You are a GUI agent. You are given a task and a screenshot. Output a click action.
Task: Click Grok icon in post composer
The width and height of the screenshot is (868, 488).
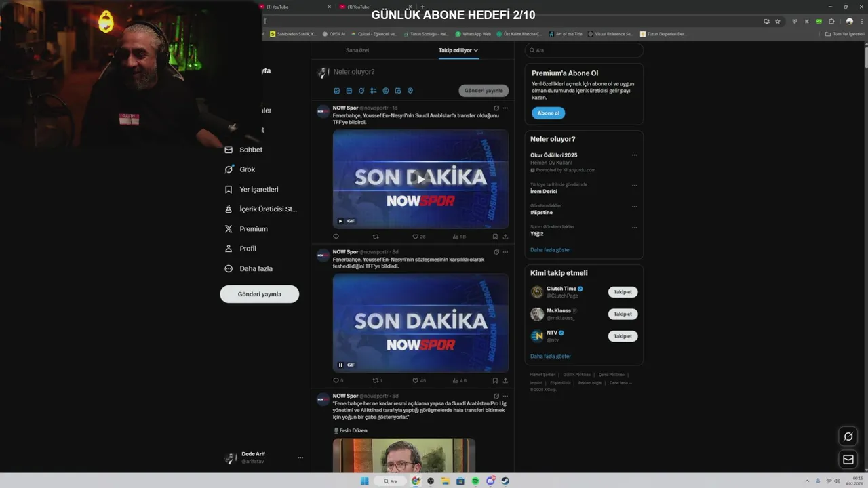(361, 91)
